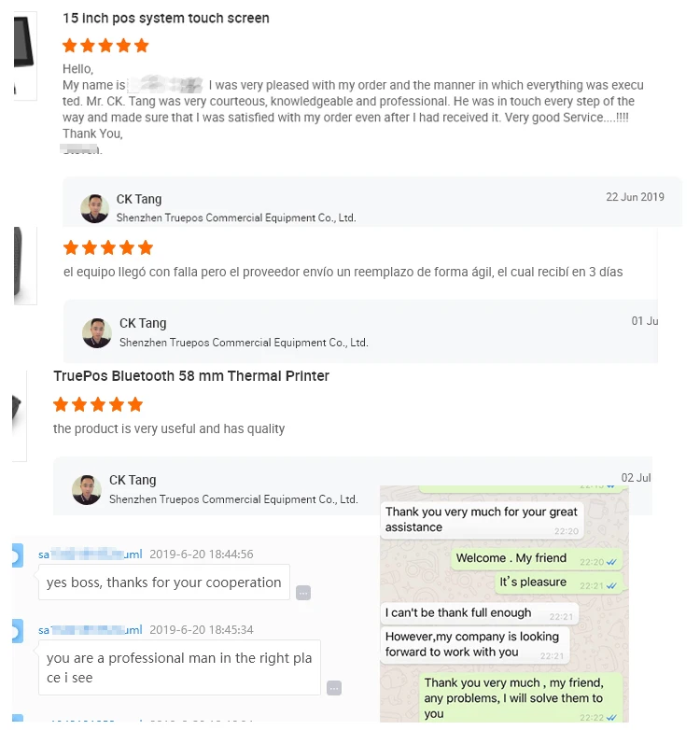This screenshot has height=730, width=700.
Task: Click chat avatar beside the 18:45:34 message
Action: click(x=16, y=633)
